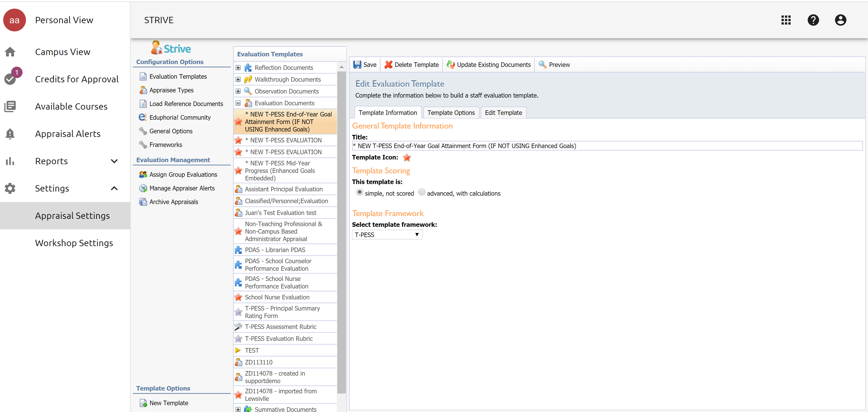Screen dimensions: 868x412
Task: Click the Preview button label
Action: [x=559, y=65]
